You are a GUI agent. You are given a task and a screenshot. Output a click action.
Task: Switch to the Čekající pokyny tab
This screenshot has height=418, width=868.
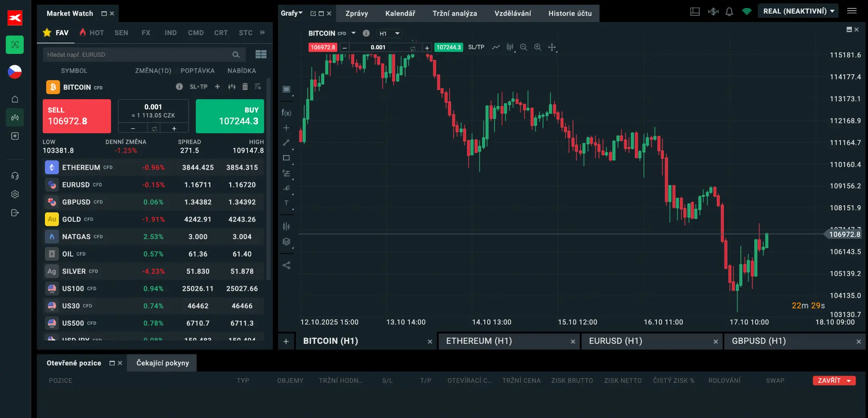pyautogui.click(x=161, y=363)
